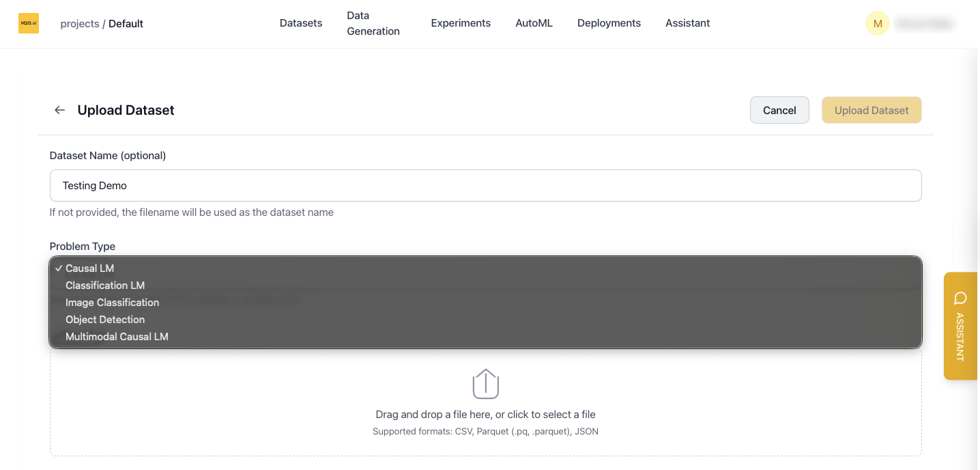The width and height of the screenshot is (980, 470).
Task: Select Object Detection problem type
Action: 485,320
